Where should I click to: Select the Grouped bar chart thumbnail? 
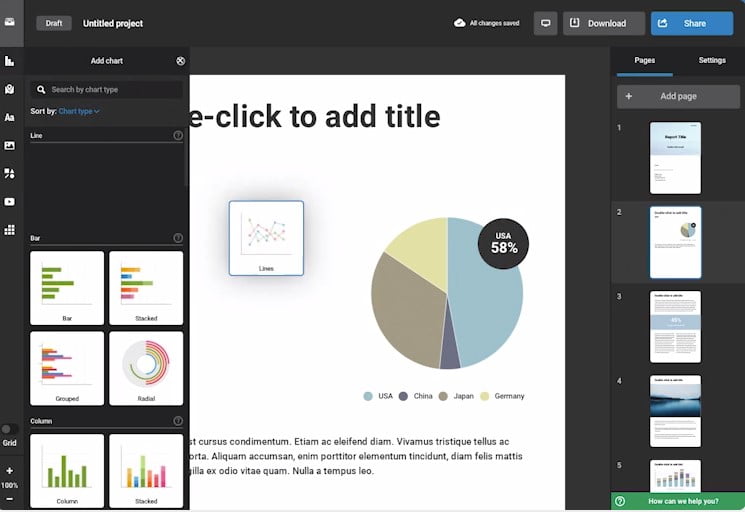[67, 369]
